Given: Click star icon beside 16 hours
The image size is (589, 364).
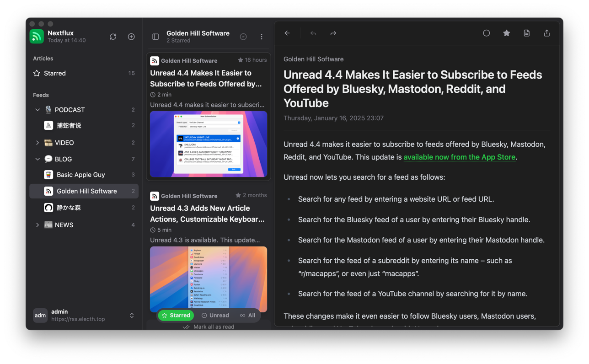Looking at the screenshot, I should (x=241, y=60).
